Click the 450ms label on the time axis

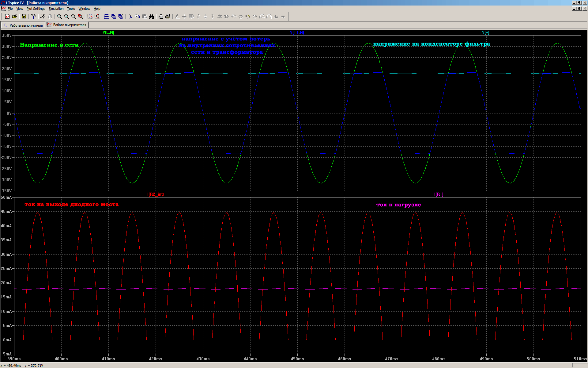coord(297,359)
